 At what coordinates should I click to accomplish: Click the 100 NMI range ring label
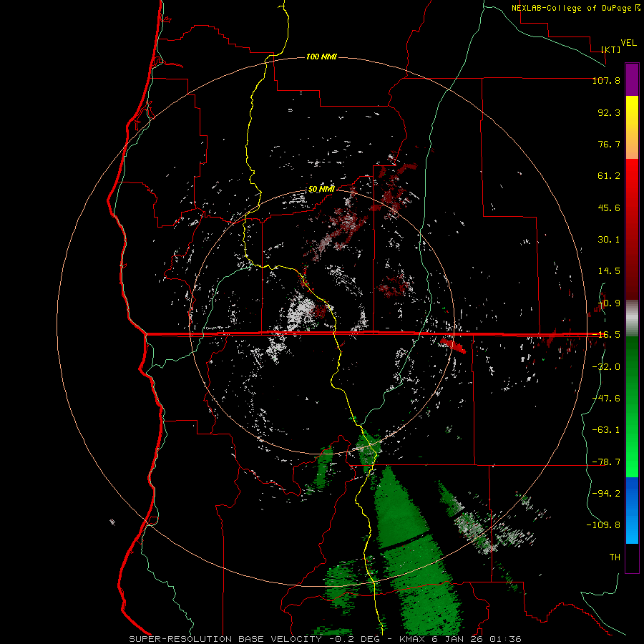point(321,57)
